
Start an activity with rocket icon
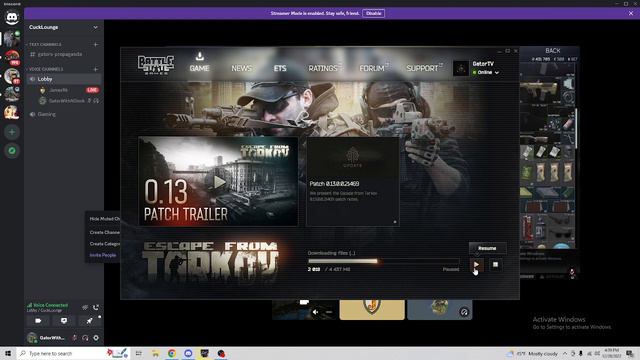[x=89, y=321]
